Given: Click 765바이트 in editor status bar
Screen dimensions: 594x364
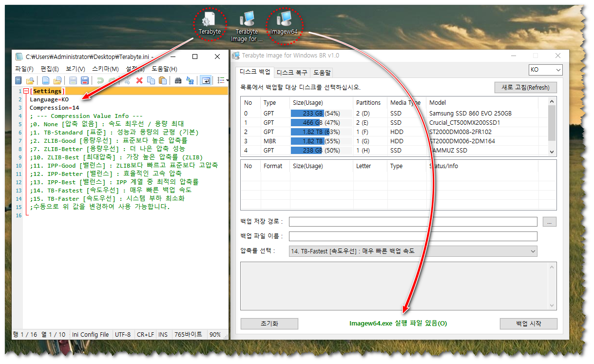Looking at the screenshot, I should point(188,335).
